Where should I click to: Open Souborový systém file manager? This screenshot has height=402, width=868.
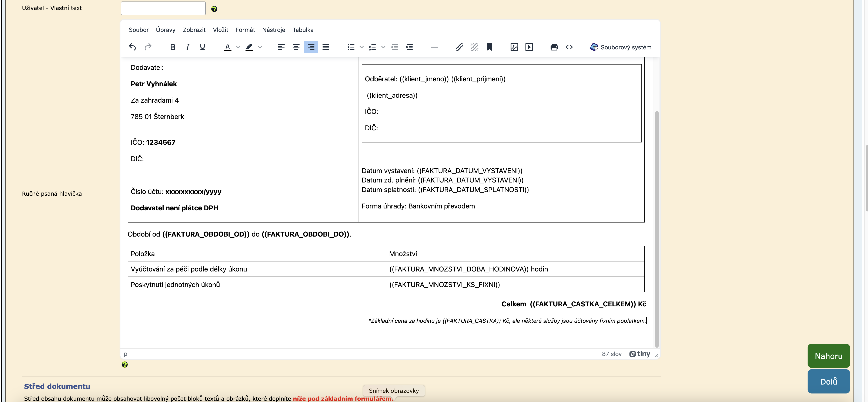point(620,47)
